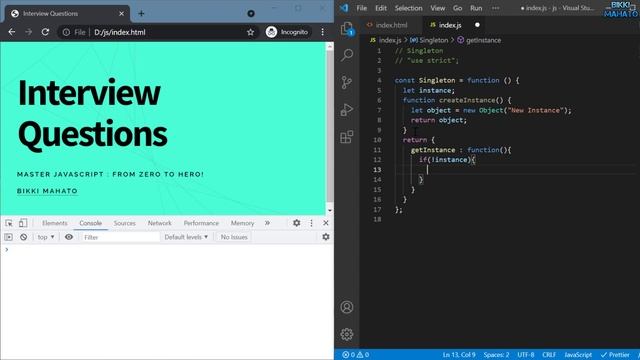Image resolution: width=640 pixels, height=360 pixels.
Task: Clear the console
Action: click(24, 237)
